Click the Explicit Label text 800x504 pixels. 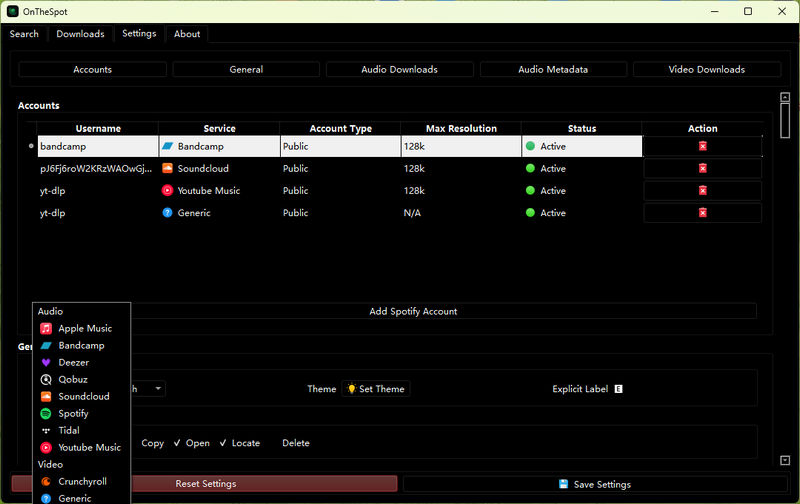[x=580, y=389]
